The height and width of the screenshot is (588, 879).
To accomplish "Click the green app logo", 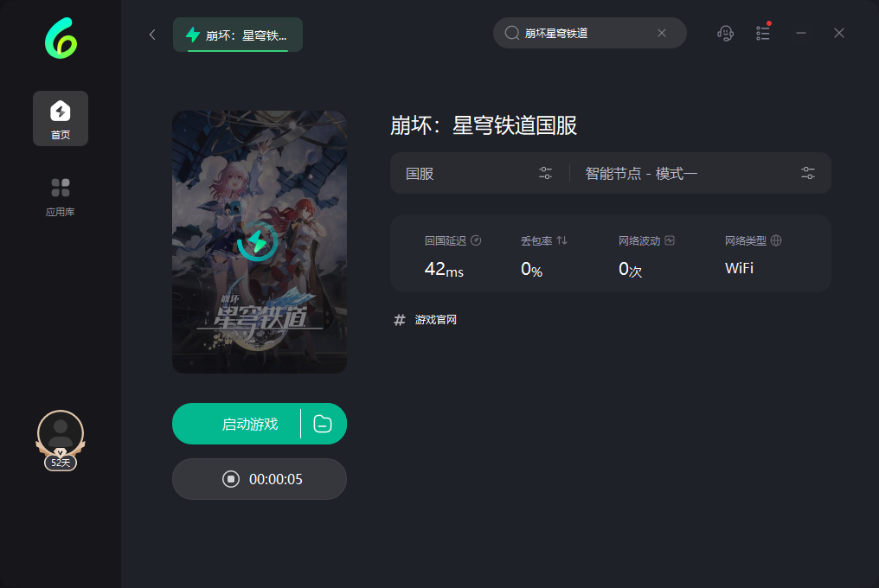I will (x=61, y=38).
